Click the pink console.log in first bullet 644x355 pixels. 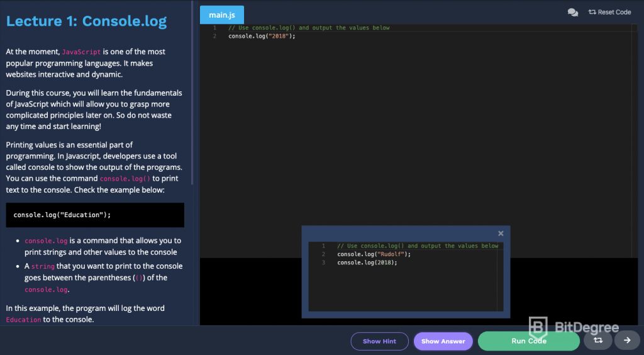(x=46, y=241)
